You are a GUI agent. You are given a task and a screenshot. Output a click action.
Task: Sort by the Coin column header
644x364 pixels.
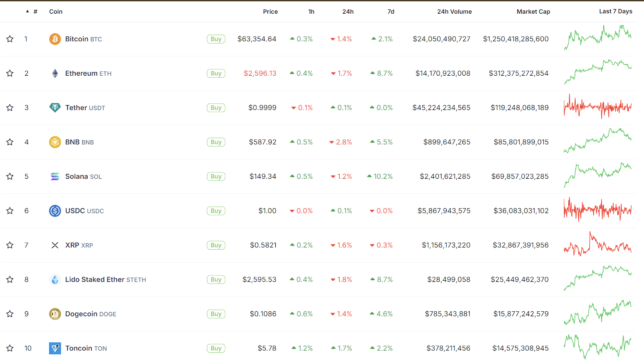56,12
